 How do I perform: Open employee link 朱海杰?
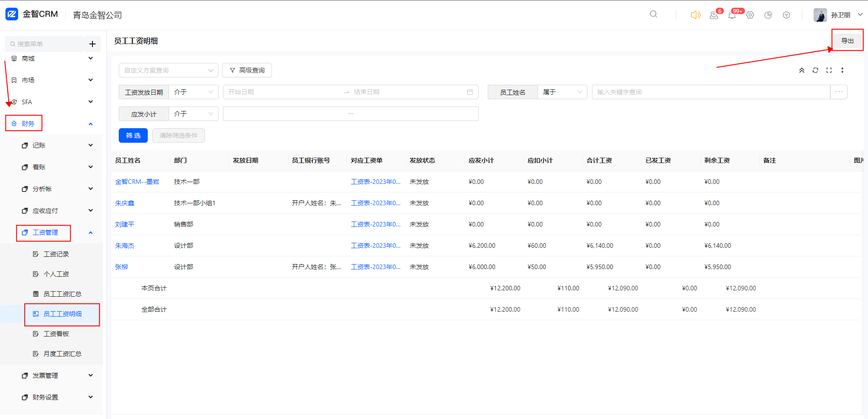pos(125,246)
